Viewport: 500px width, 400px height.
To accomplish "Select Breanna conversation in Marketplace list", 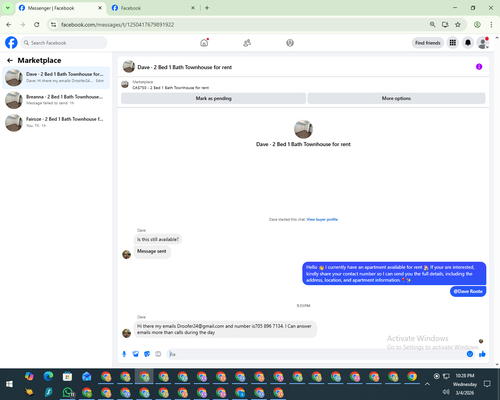I will pyautogui.click(x=56, y=100).
